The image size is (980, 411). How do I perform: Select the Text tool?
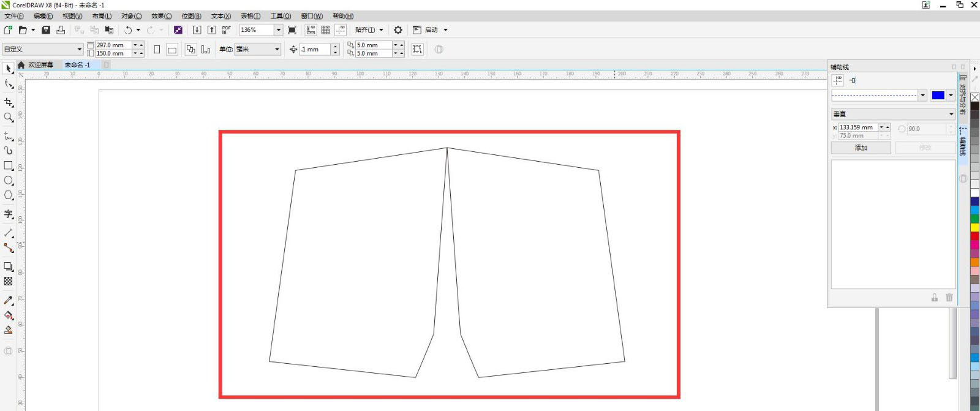pyautogui.click(x=9, y=214)
